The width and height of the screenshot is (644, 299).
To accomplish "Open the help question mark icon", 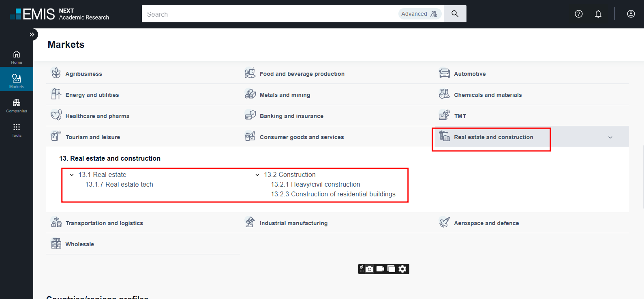I will (578, 14).
